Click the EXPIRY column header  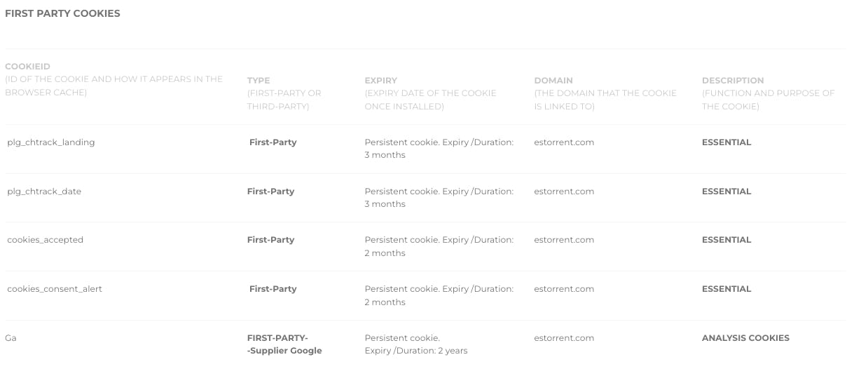[x=380, y=81]
